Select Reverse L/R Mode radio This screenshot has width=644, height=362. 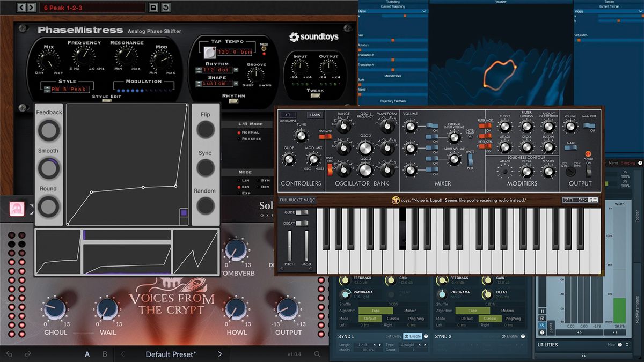239,138
